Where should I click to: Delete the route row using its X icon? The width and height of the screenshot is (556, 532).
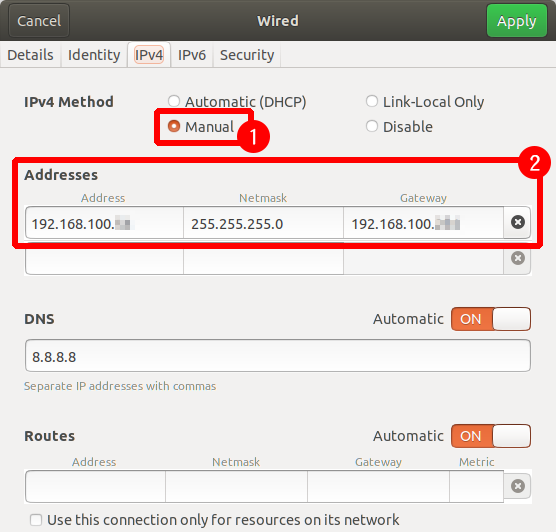[x=517, y=486]
